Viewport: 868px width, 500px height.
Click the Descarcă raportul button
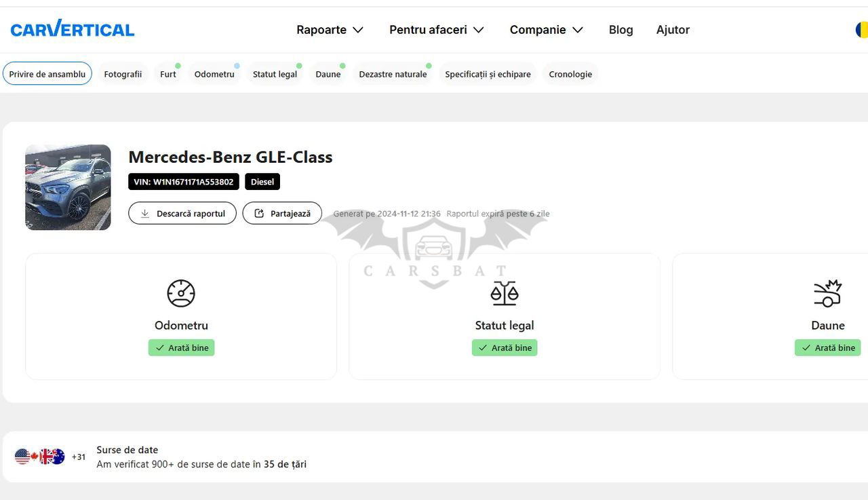tap(182, 213)
